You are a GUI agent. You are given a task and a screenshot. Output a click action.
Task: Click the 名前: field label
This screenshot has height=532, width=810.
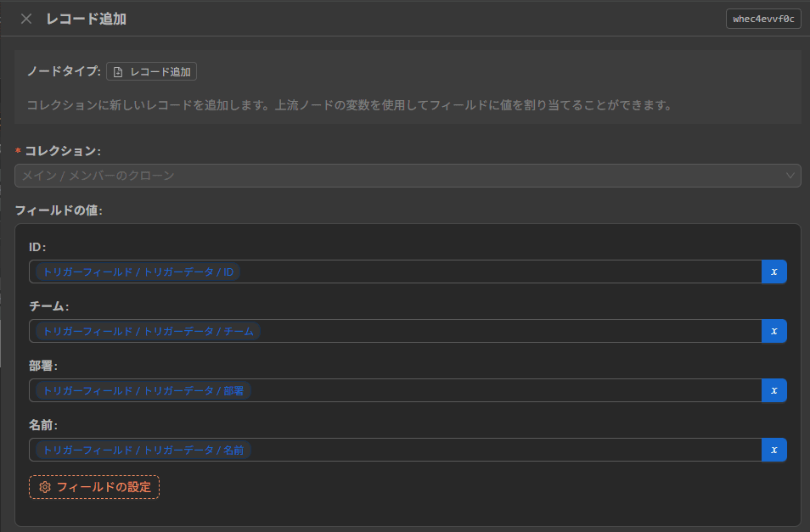43,425
